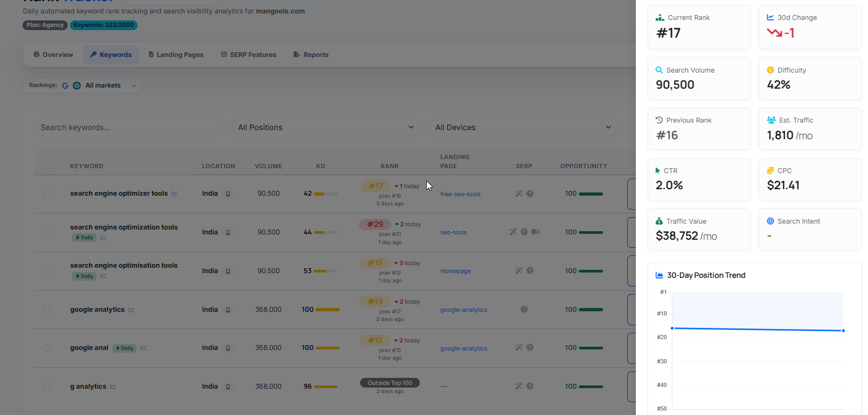Click the Search Volume magnifier icon
Viewport: 868px width, 415px height.
point(659,70)
